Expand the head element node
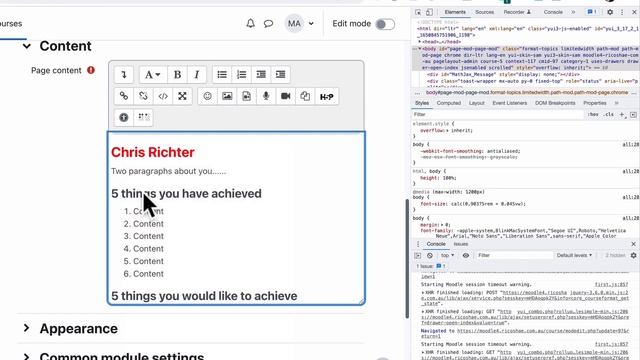Viewport: 640px width, 360px height. point(420,42)
